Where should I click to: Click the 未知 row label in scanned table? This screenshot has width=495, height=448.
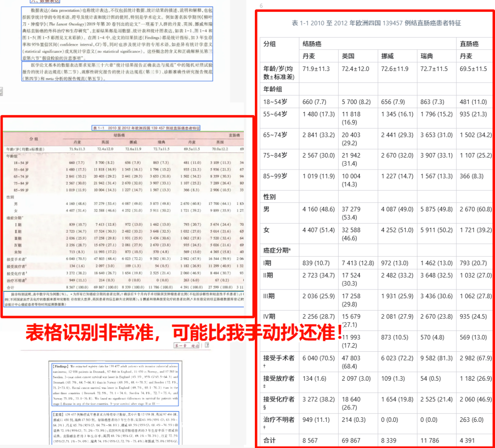click(x=17, y=252)
